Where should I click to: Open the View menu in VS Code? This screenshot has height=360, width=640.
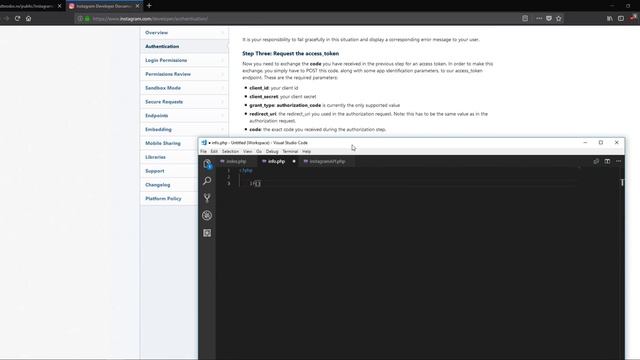point(247,151)
